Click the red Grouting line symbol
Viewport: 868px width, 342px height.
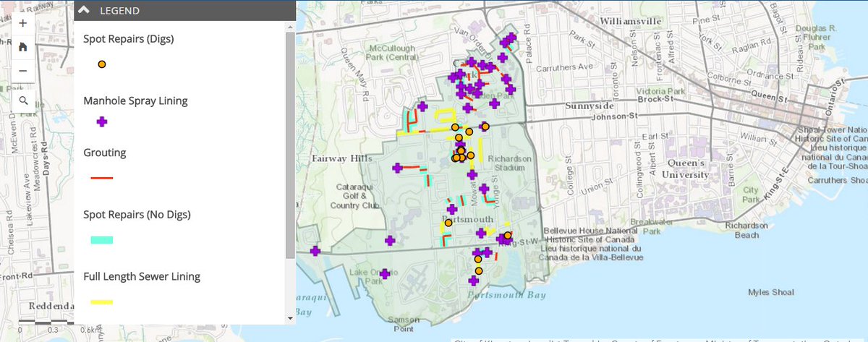point(102,177)
